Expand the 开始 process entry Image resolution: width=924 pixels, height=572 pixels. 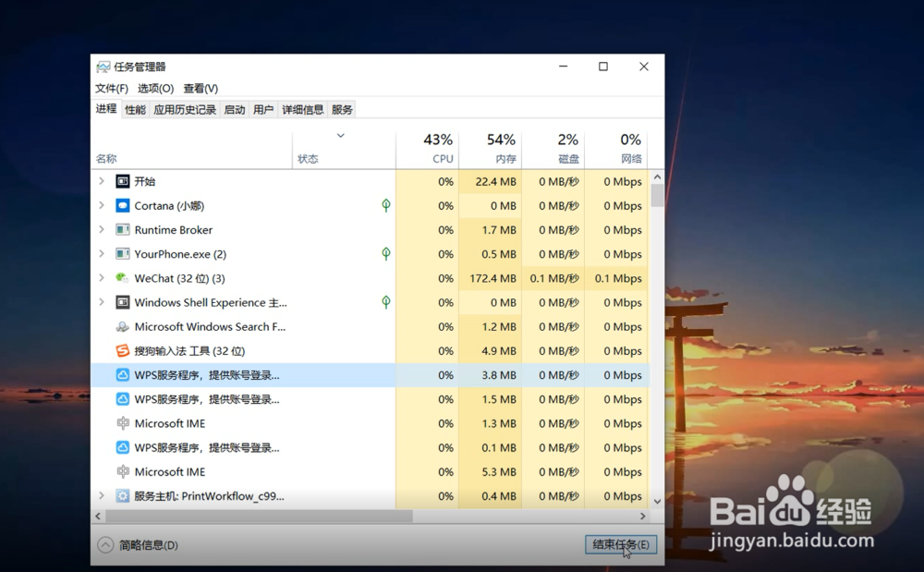coord(102,181)
